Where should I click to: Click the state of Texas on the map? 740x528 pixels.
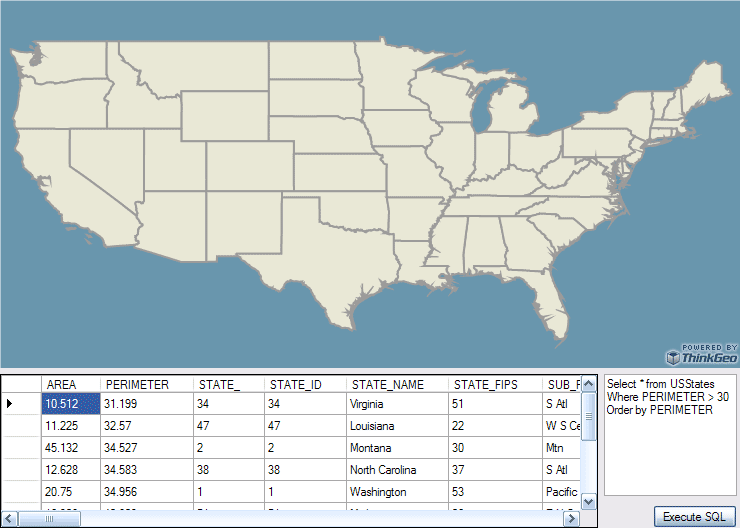click(x=326, y=260)
